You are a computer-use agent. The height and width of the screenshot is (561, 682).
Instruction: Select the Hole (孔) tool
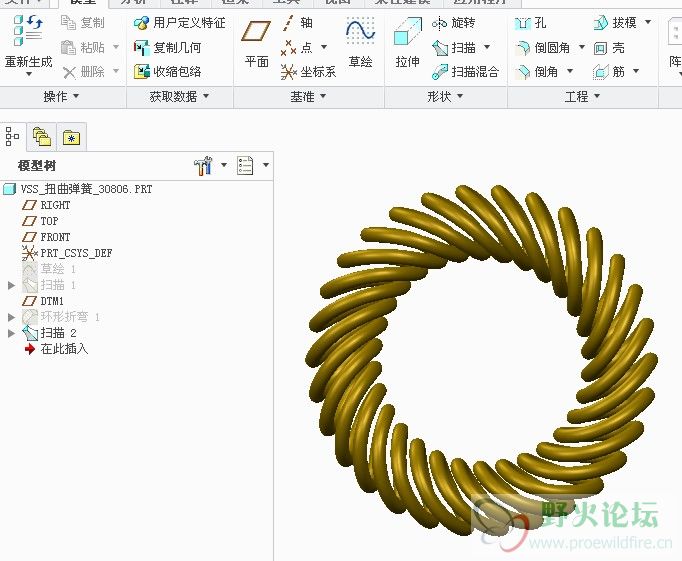530,23
